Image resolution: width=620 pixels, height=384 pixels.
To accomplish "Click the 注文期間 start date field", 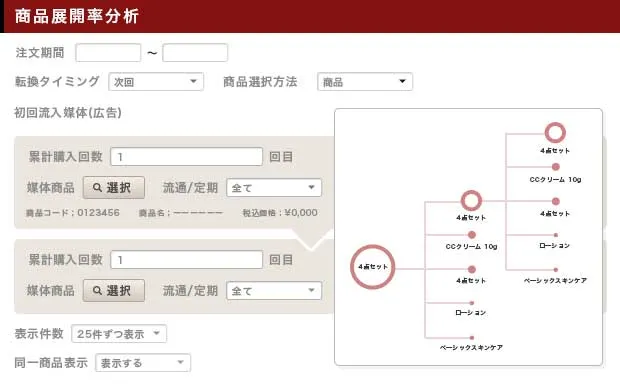I will [x=108, y=53].
